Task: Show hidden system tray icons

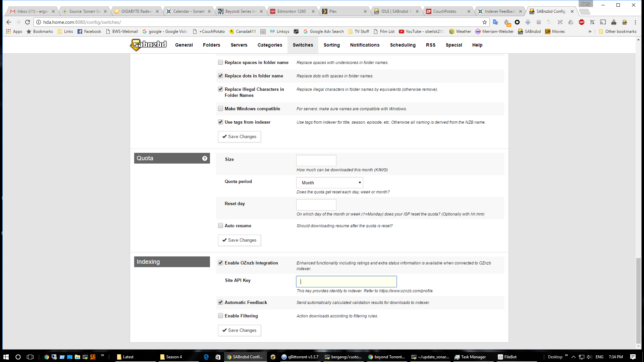Action: [x=574, y=357]
